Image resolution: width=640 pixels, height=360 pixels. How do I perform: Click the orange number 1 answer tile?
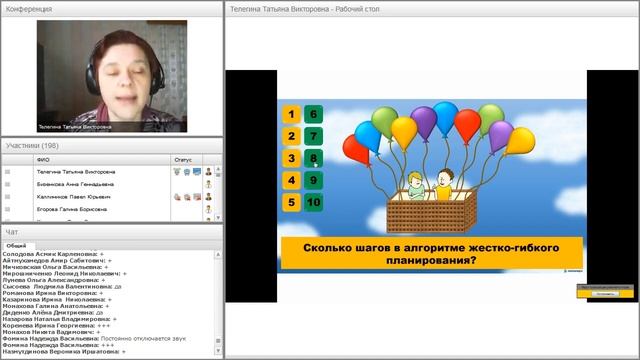291,114
